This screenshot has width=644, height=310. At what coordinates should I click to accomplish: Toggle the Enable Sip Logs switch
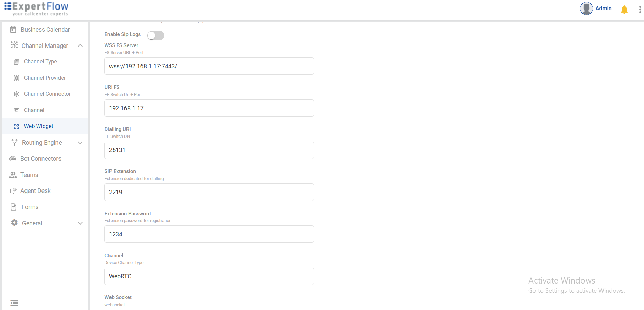tap(156, 35)
